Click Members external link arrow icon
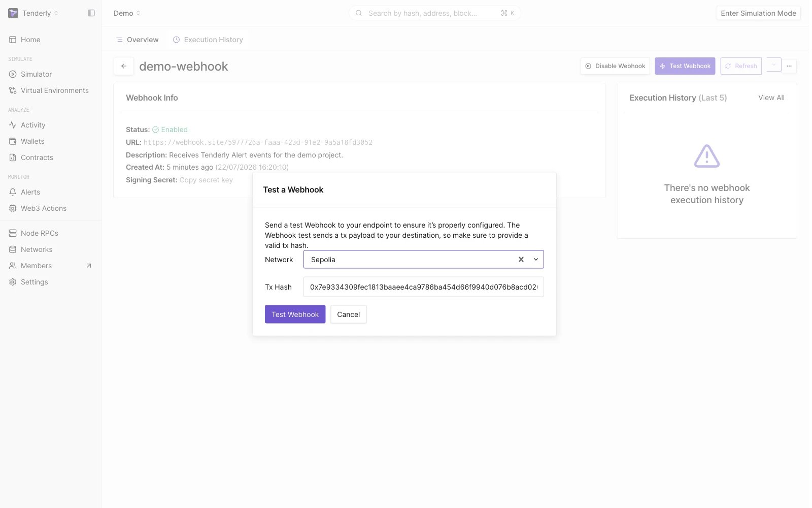 (89, 266)
